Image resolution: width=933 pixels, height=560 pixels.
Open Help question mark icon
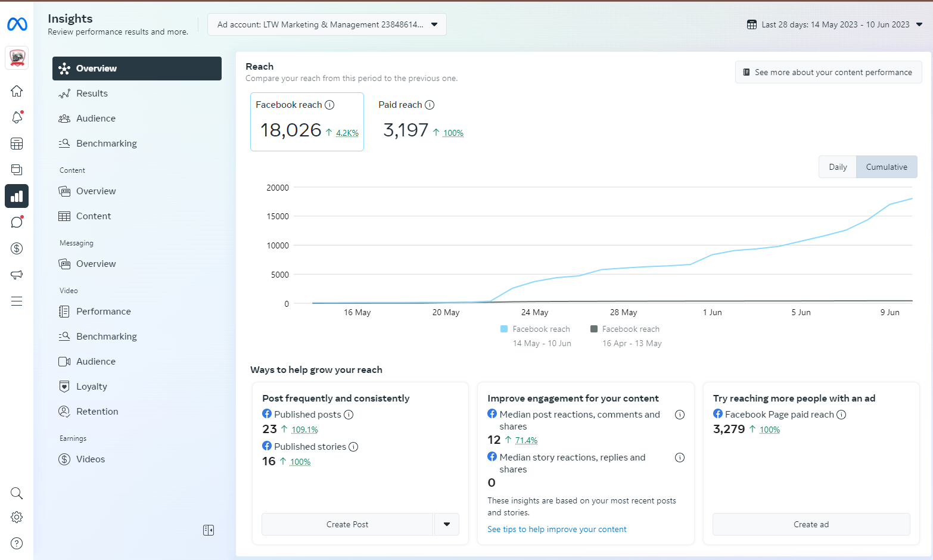tap(17, 543)
